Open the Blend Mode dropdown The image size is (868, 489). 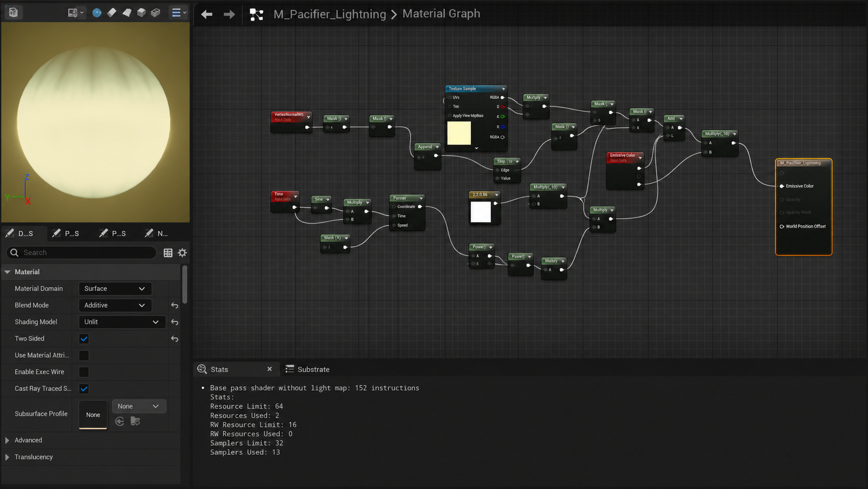[115, 305]
